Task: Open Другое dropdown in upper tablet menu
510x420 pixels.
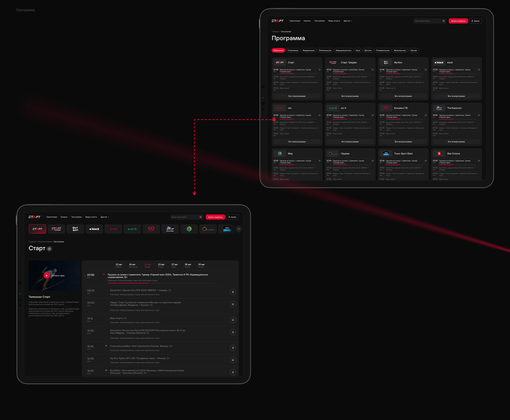Action: [x=348, y=21]
